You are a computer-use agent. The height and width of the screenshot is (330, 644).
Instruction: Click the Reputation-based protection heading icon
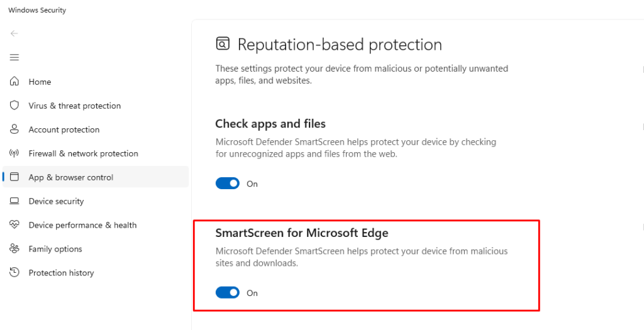(223, 44)
